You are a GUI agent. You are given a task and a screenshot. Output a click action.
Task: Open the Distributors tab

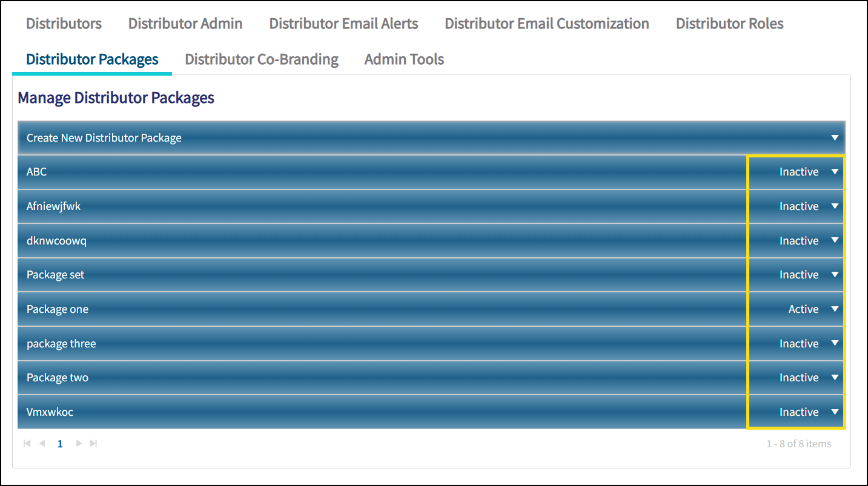point(64,24)
